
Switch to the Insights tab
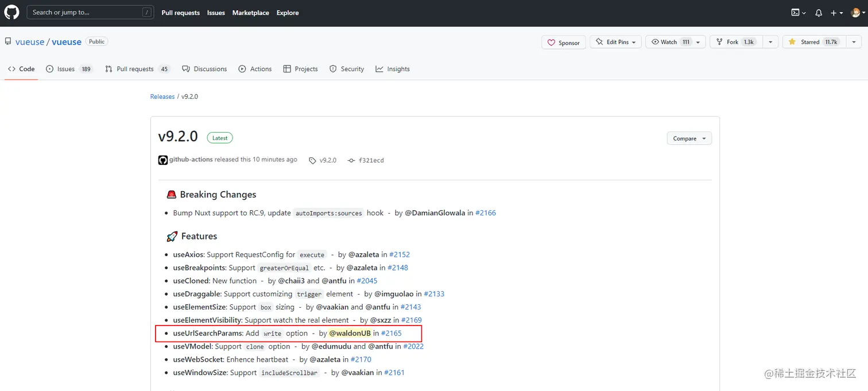(393, 69)
